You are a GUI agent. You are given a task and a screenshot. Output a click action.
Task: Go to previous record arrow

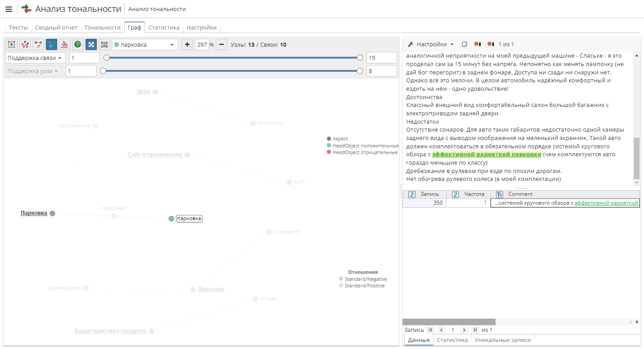pos(440,330)
